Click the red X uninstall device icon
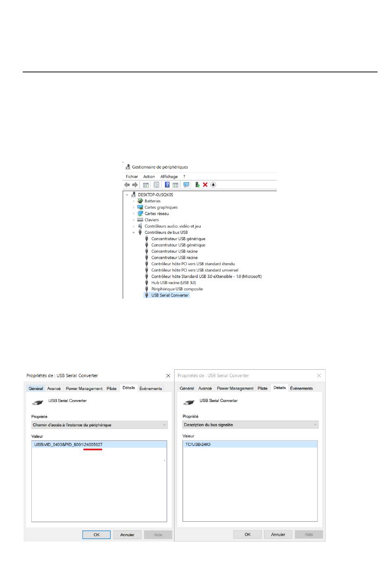Image resolution: width=392 pixels, height=573 pixels. tap(205, 185)
